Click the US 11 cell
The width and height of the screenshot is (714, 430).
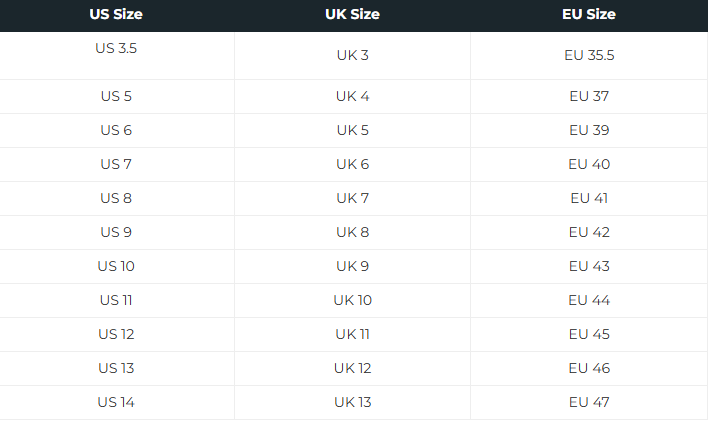coord(116,301)
